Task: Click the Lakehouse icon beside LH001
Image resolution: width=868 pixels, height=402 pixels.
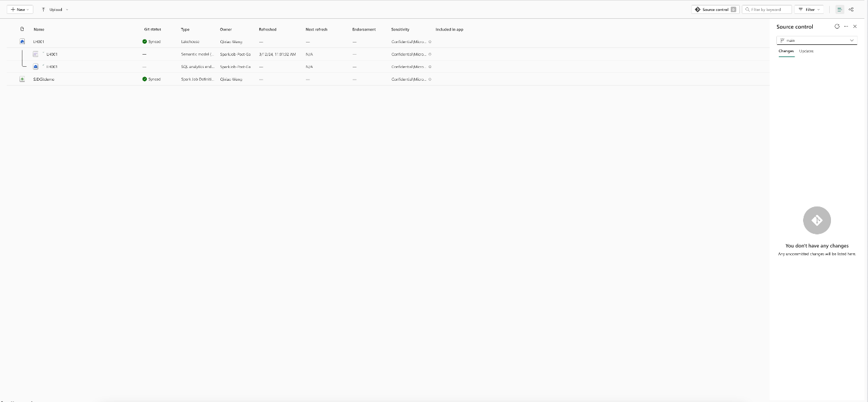Action: pos(22,42)
